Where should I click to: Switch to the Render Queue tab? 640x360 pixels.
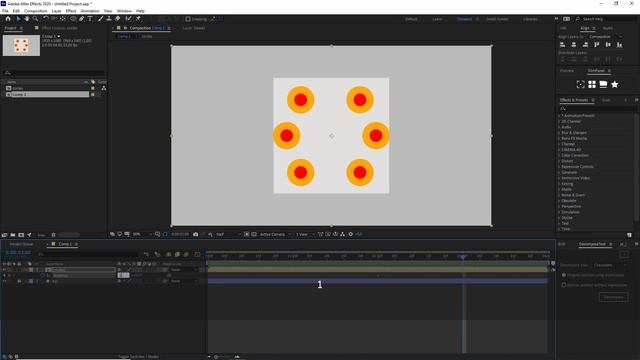(x=21, y=244)
